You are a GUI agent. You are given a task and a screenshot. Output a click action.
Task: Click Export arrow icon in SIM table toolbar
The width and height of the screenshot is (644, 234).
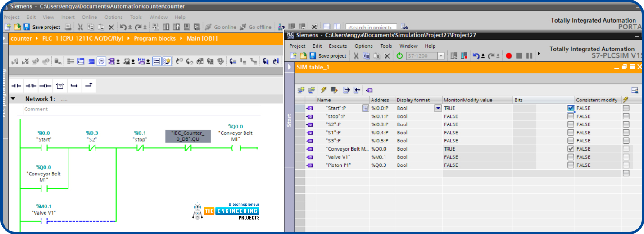346,90
